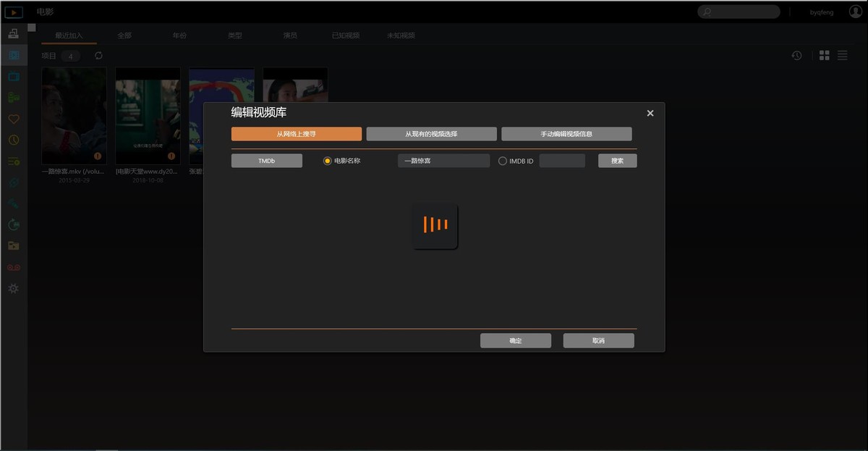The width and height of the screenshot is (868, 451).
Task: Click the magnifier icon in search bar
Action: pyautogui.click(x=707, y=12)
